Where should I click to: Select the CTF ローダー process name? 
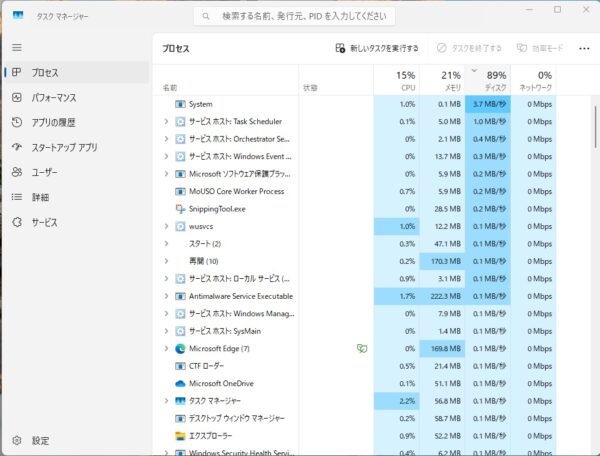pos(207,366)
